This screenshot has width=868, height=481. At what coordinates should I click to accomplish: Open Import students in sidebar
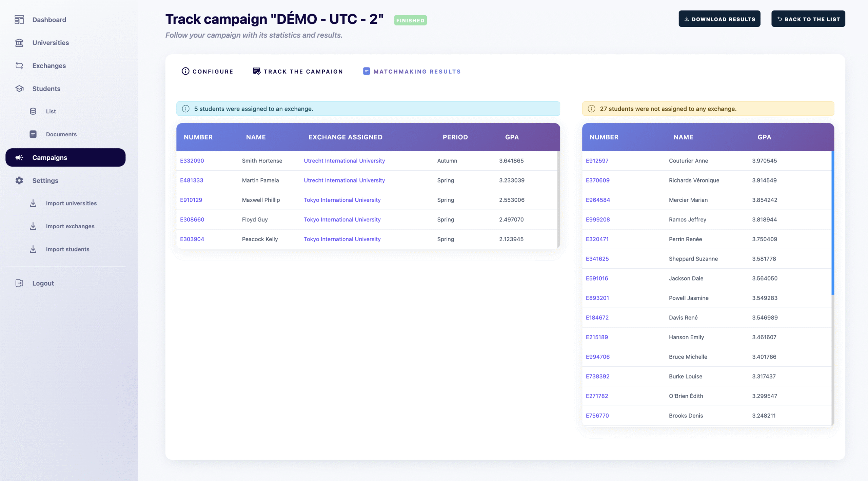pos(67,249)
